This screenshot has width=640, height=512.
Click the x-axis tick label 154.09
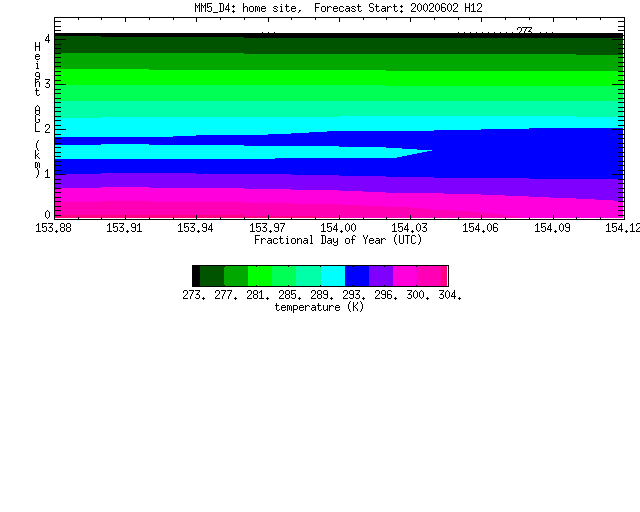[552, 228]
